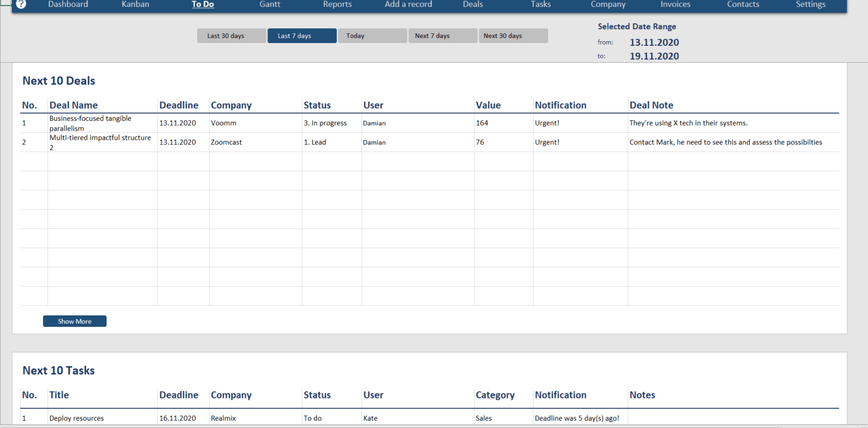Open the Tasks list
Viewport: 868px width, 428px height.
540,5
